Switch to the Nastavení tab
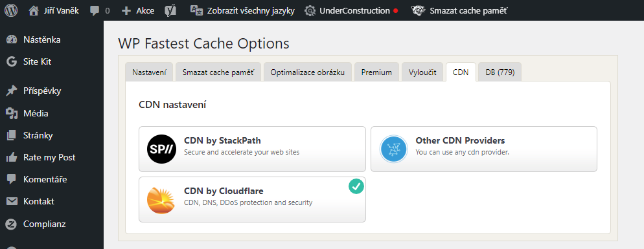 149,72
